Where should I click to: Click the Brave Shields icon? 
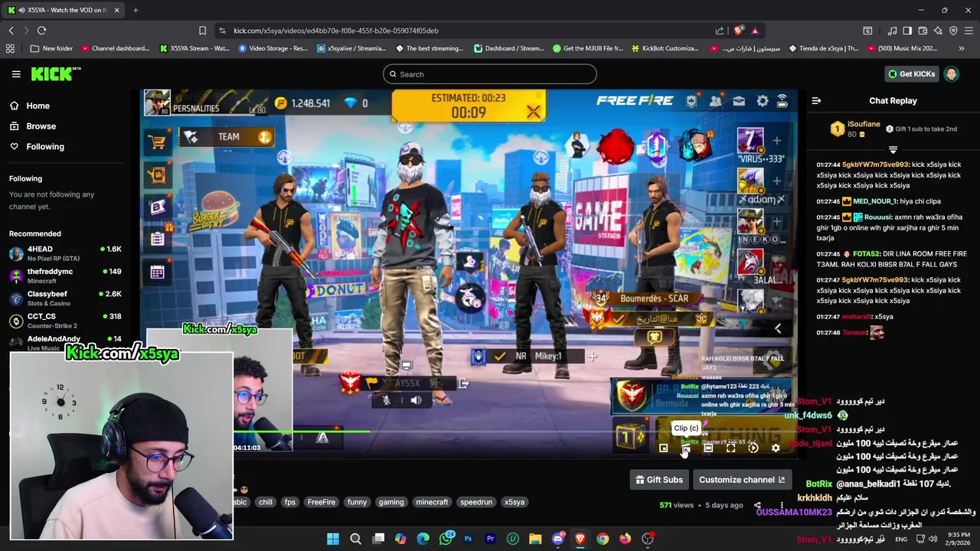pyautogui.click(x=738, y=31)
